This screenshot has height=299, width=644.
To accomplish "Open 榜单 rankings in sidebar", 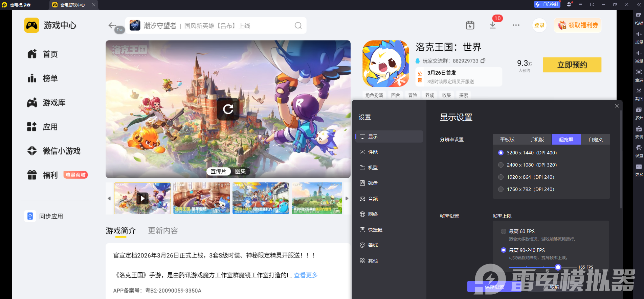I will click(x=43, y=78).
